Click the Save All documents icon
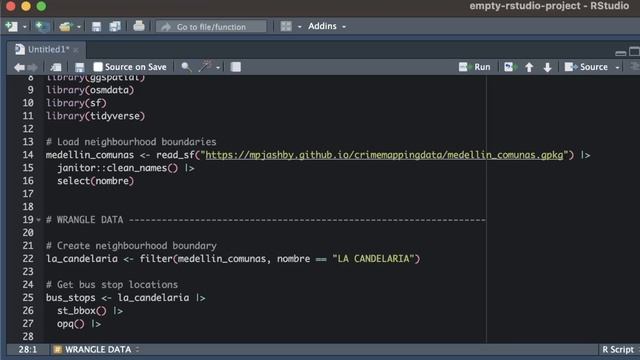 [x=115, y=27]
